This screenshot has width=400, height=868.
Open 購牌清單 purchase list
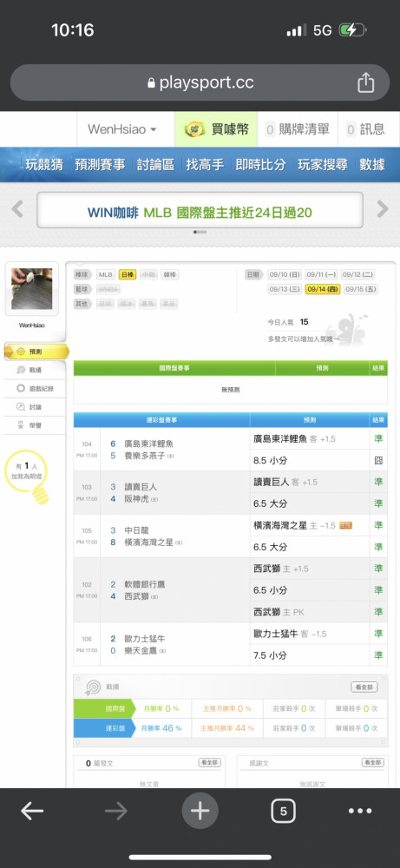(x=297, y=129)
